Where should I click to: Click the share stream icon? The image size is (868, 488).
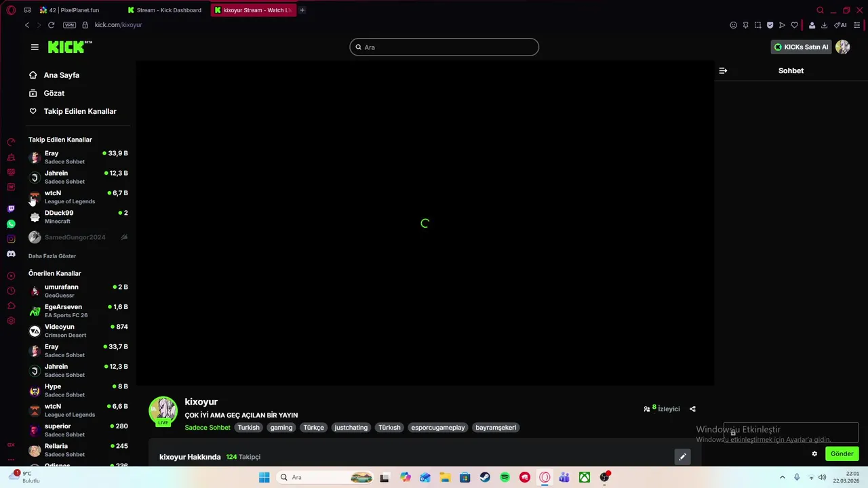692,409
